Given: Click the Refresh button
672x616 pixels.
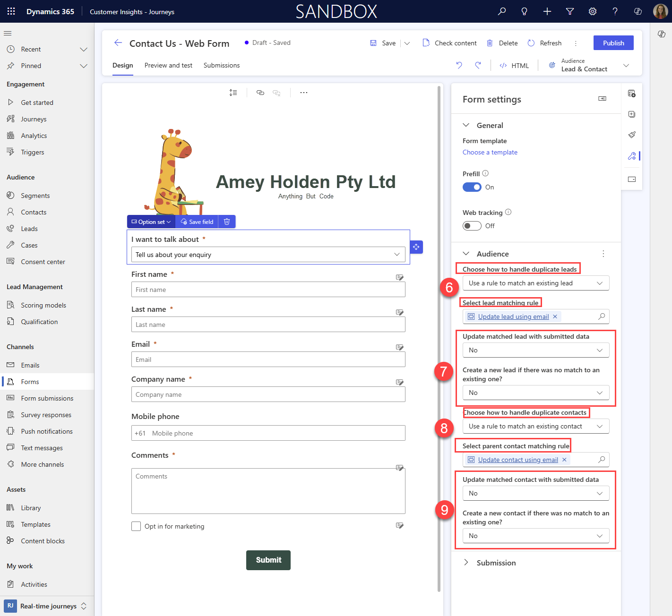Looking at the screenshot, I should (x=544, y=43).
